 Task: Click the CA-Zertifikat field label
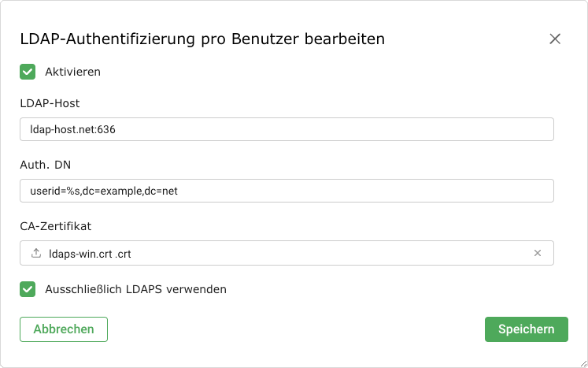click(x=56, y=226)
